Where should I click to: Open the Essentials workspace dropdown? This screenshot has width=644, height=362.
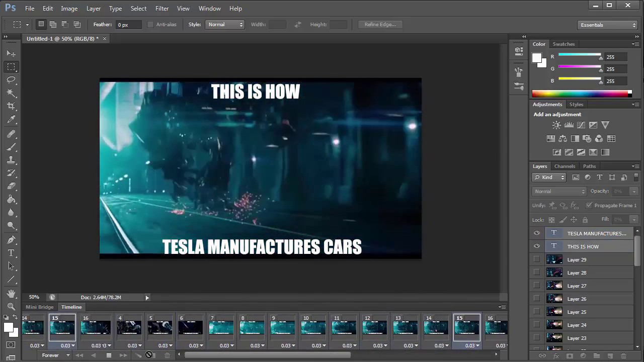[x=608, y=25]
